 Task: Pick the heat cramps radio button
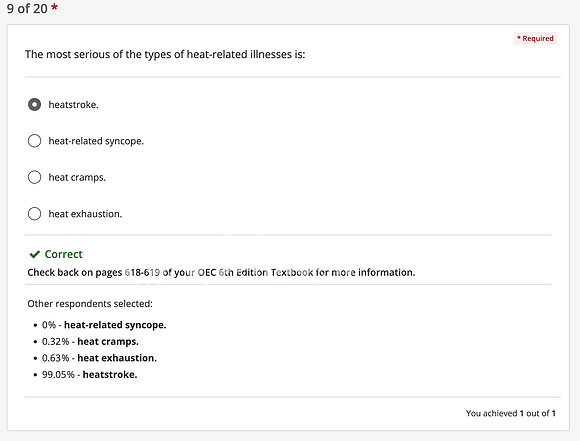[x=34, y=177]
